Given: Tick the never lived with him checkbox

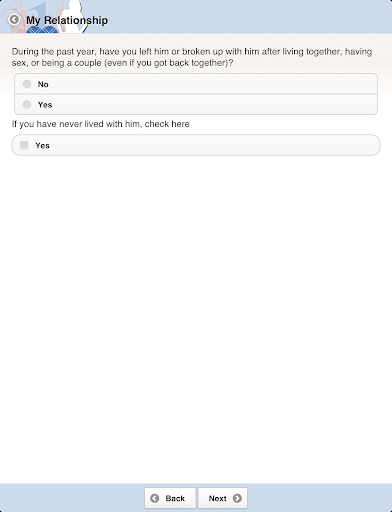Looking at the screenshot, I should 24,145.
